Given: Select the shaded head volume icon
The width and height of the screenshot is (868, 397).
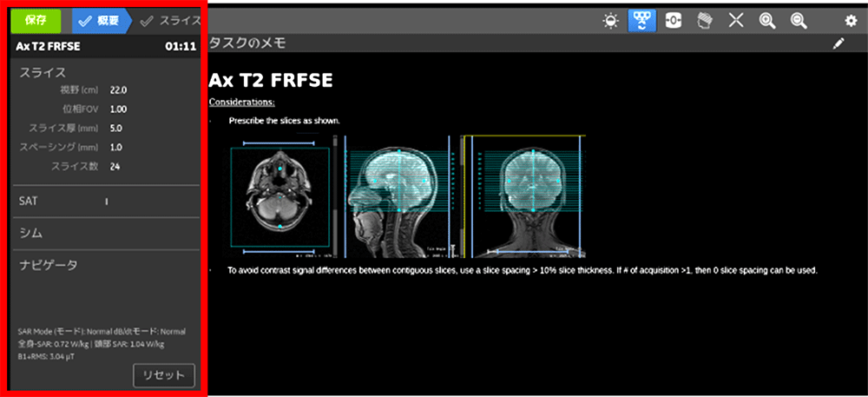Looking at the screenshot, I should click(706, 21).
